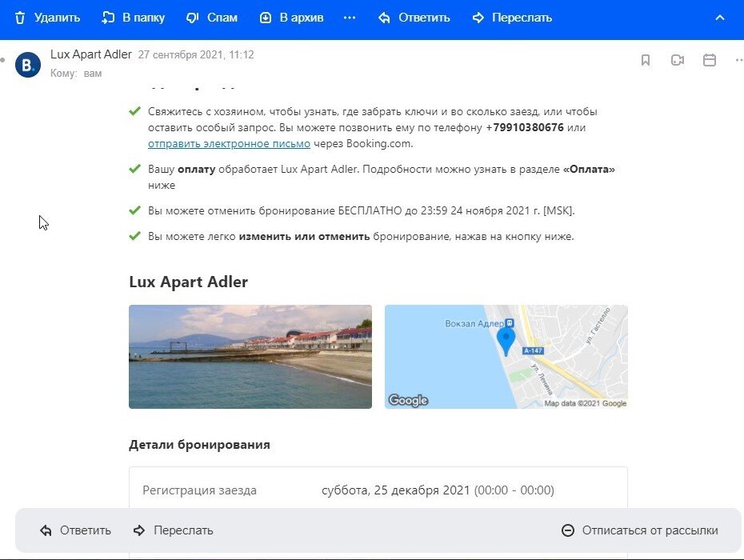Screen dimensions: 744x560
Task: Click the video call icon in the header
Action: 678,60
